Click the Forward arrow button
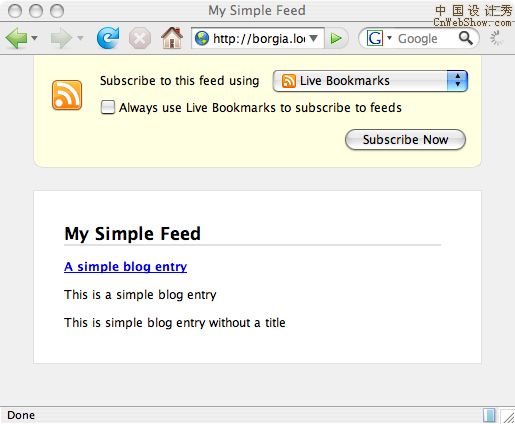The width and height of the screenshot is (515, 424). [x=61, y=38]
